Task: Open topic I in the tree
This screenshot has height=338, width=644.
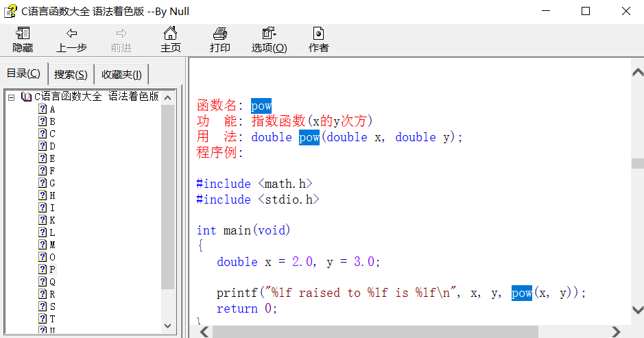Action: tap(52, 208)
